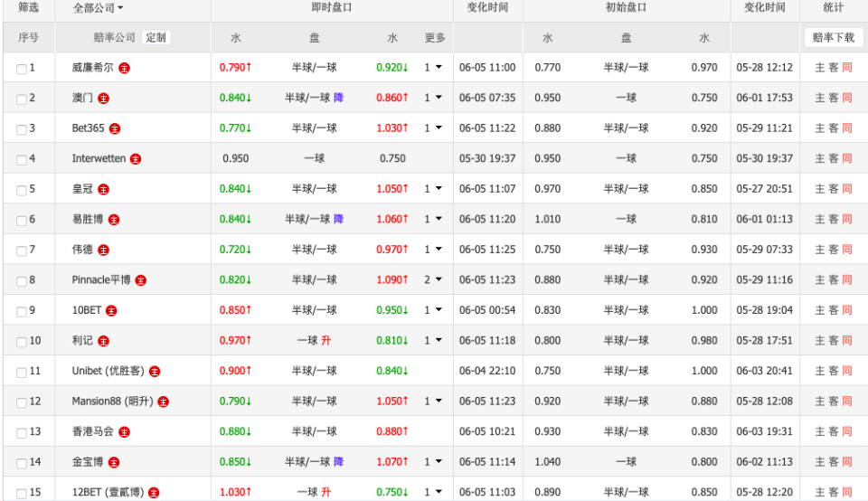Click 主 stats link in 伟德 row
Screen dimensions: 868x501
[x=820, y=249]
